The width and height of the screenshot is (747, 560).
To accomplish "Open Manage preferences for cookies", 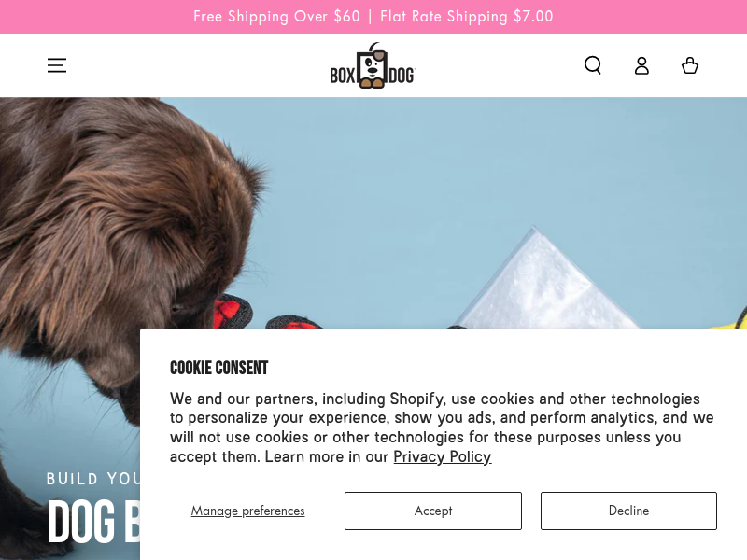I will [247, 511].
